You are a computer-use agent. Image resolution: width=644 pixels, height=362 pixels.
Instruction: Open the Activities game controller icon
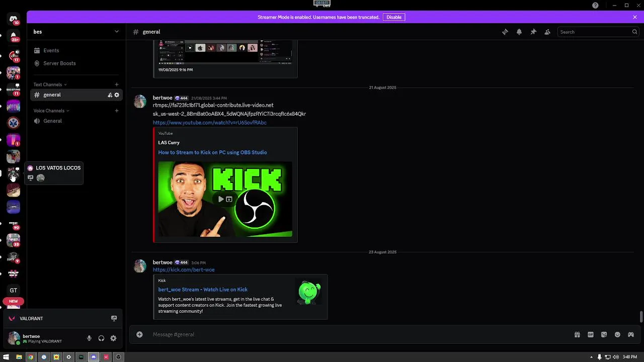[x=631, y=334]
